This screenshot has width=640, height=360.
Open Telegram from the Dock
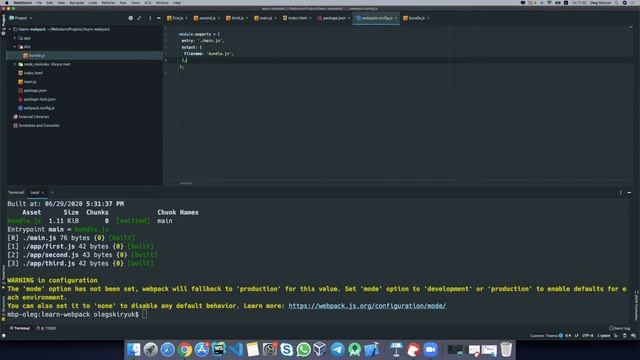[338, 350]
